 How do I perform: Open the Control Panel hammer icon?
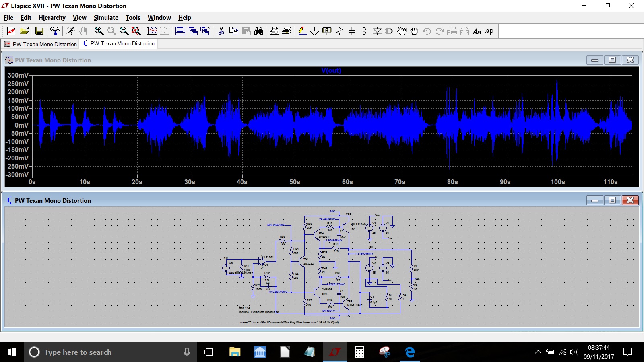[x=55, y=31]
